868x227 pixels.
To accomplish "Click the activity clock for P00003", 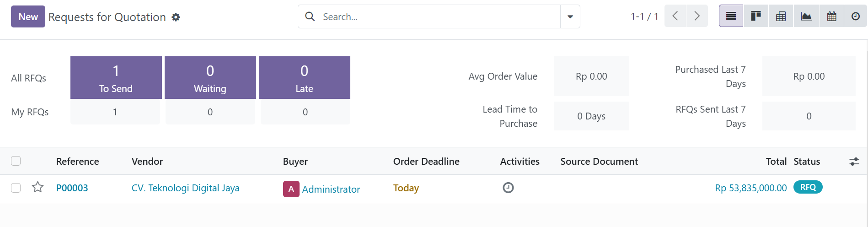I will coord(508,188).
